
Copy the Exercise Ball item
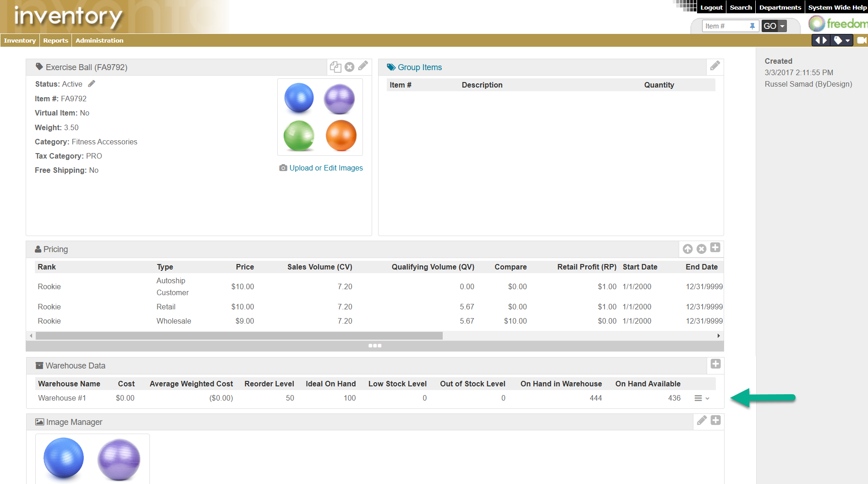coord(335,66)
